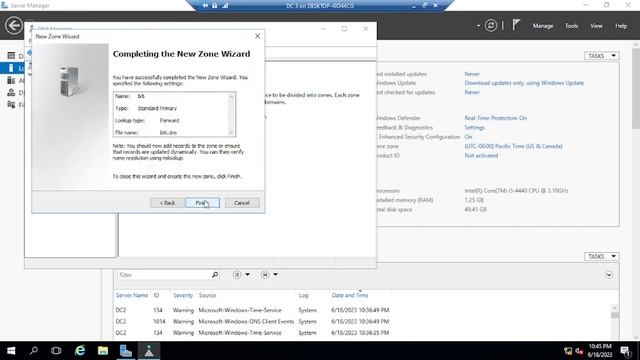Switch to Server Manager taskbar icon
Viewport: 640px width, 360px height.
pos(126,351)
